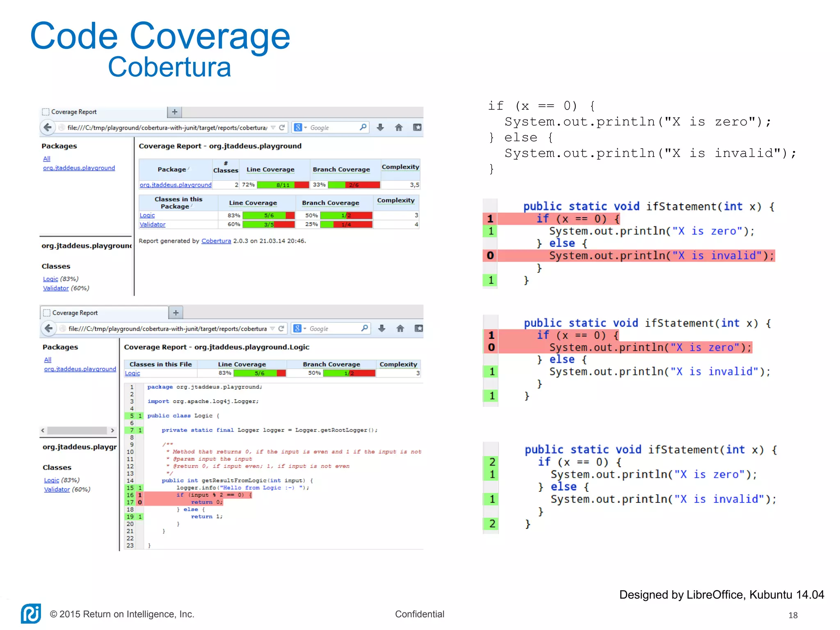Click the back arrow in the bottom browser
840x630 pixels.
coord(48,328)
